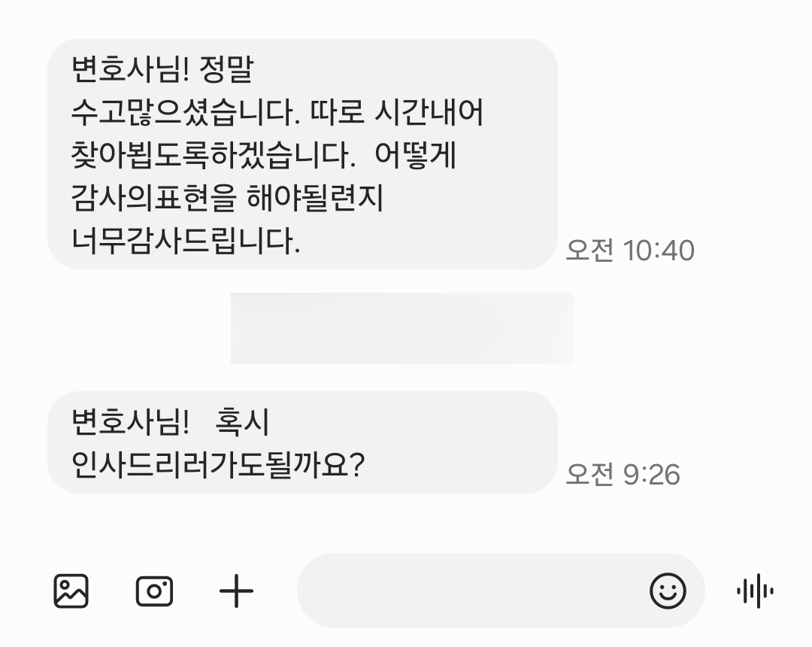Screen dimensions: 812x647
Task: Click the line starting 수고많으셨습니다
Action: point(277,112)
